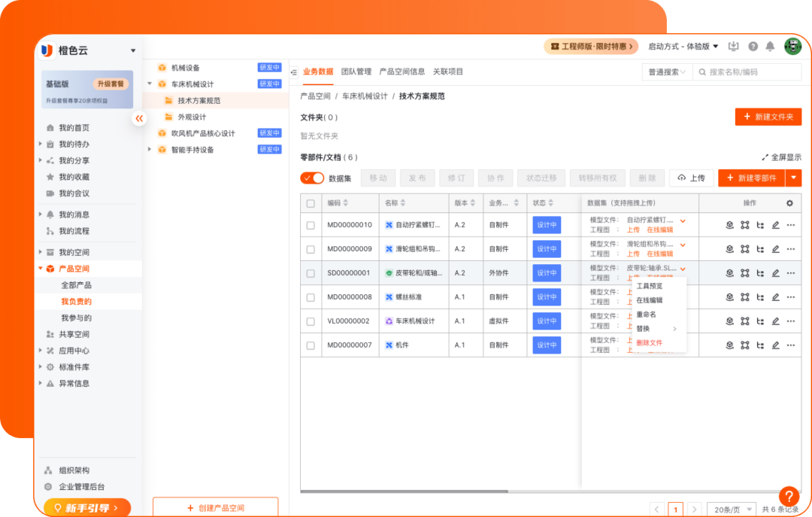This screenshot has width=812, height=517.
Task: Click the 新建文件夹 button
Action: (768, 117)
